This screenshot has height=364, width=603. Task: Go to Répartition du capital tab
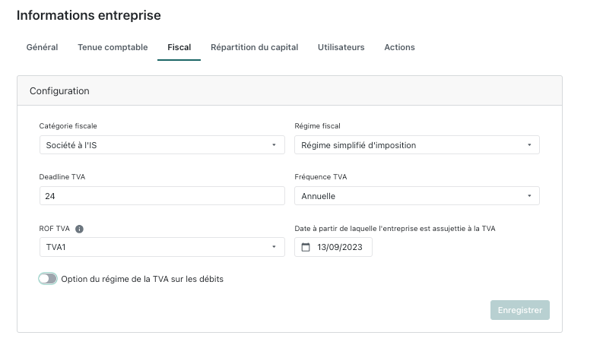[254, 47]
